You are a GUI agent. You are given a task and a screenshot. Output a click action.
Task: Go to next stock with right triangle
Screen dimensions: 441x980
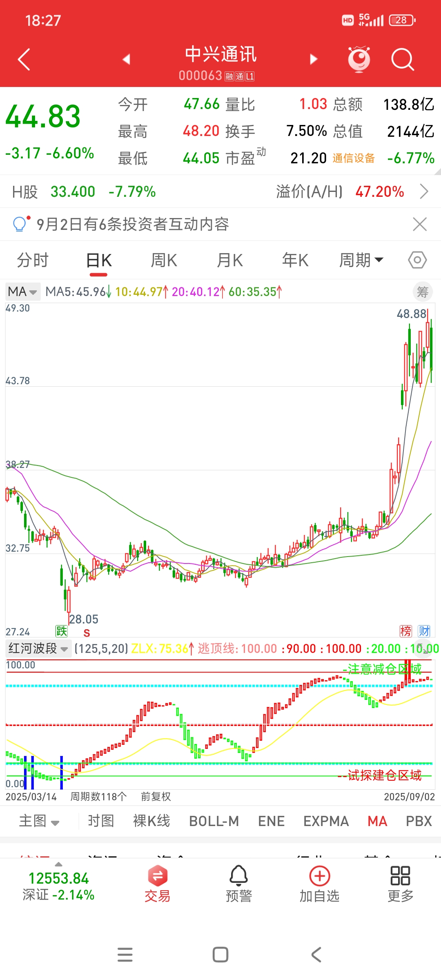(314, 59)
